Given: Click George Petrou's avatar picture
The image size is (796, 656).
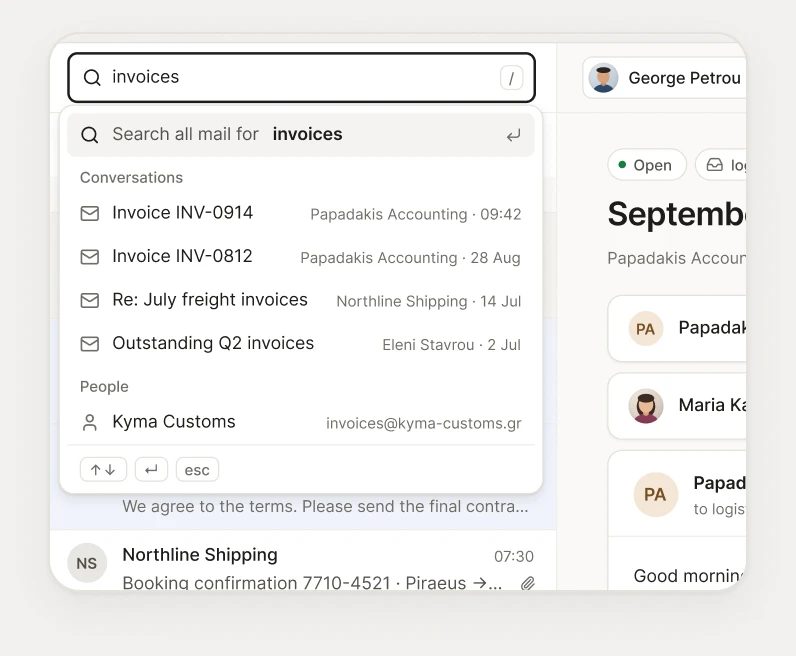Looking at the screenshot, I should (603, 78).
